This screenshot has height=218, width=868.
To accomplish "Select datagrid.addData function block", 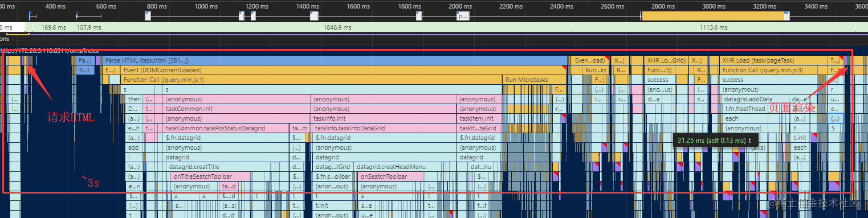I will click(x=756, y=100).
